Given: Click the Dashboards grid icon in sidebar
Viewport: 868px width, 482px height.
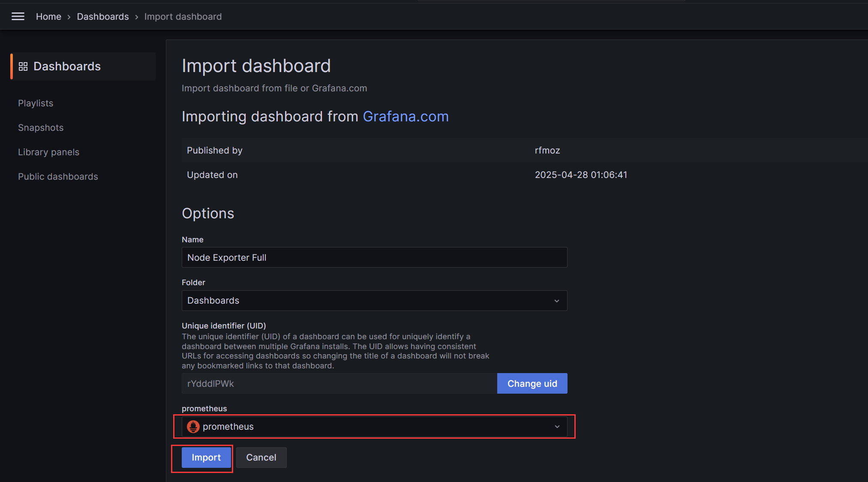Looking at the screenshot, I should point(23,66).
